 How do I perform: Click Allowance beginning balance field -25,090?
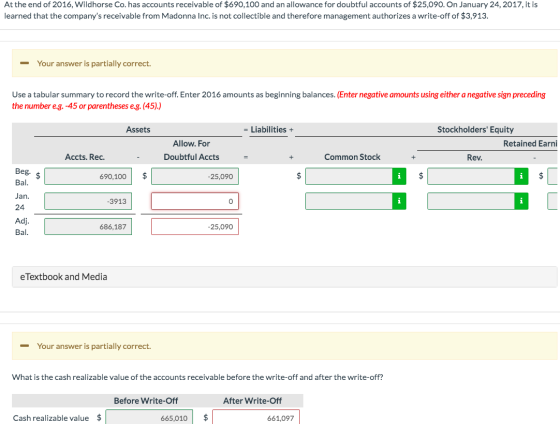195,176
